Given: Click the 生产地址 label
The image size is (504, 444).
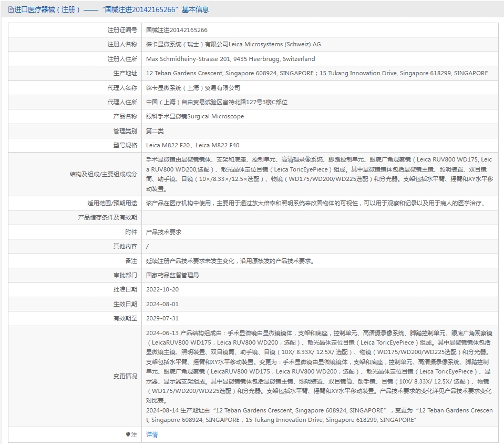Looking at the screenshot, I should pos(125,73).
